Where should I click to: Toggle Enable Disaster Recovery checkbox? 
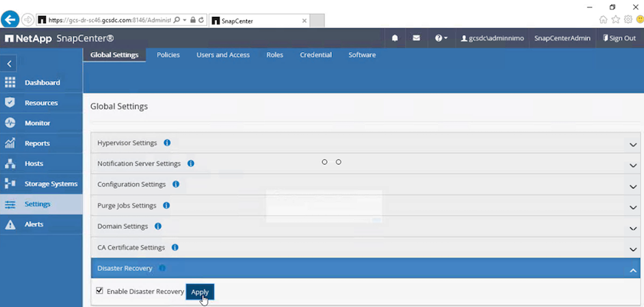(x=100, y=291)
